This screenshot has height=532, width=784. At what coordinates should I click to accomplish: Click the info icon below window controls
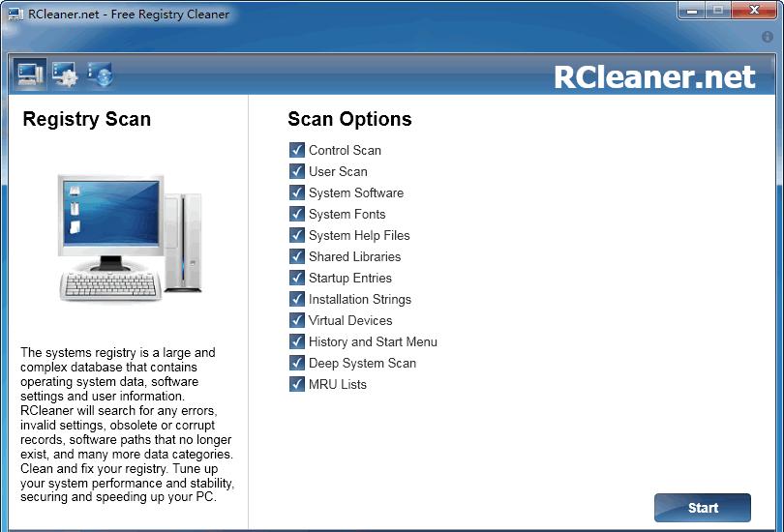click(767, 37)
